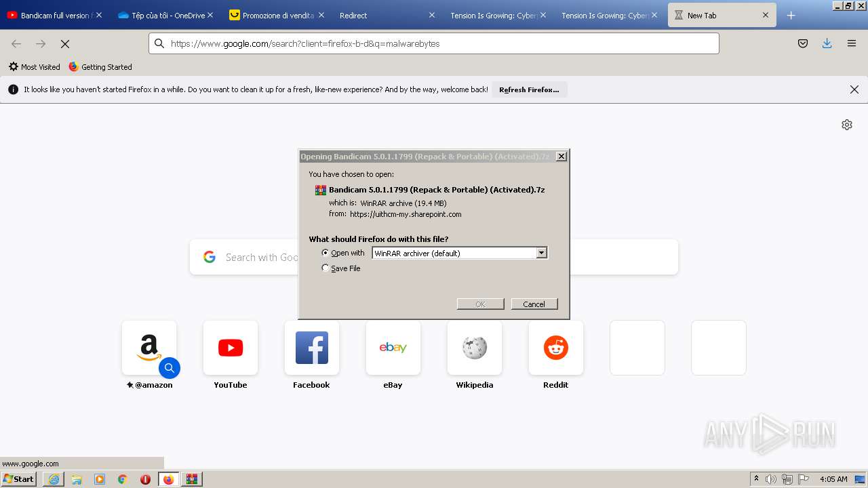Open Internet Explorer from taskbar

[54, 479]
